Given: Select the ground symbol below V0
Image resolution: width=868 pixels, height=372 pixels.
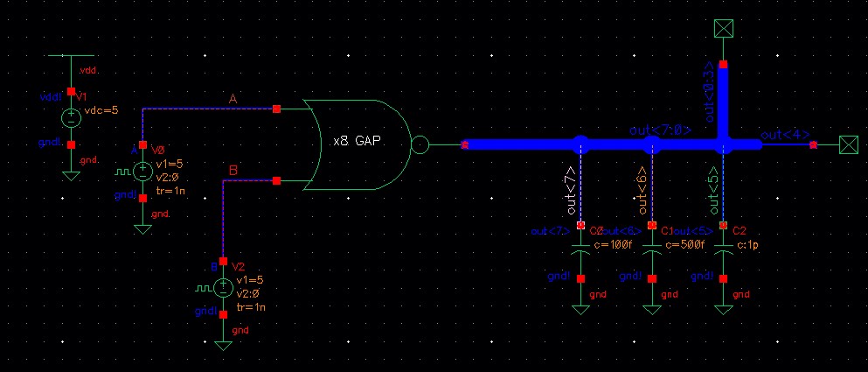Looking at the screenshot, I should pos(142,229).
